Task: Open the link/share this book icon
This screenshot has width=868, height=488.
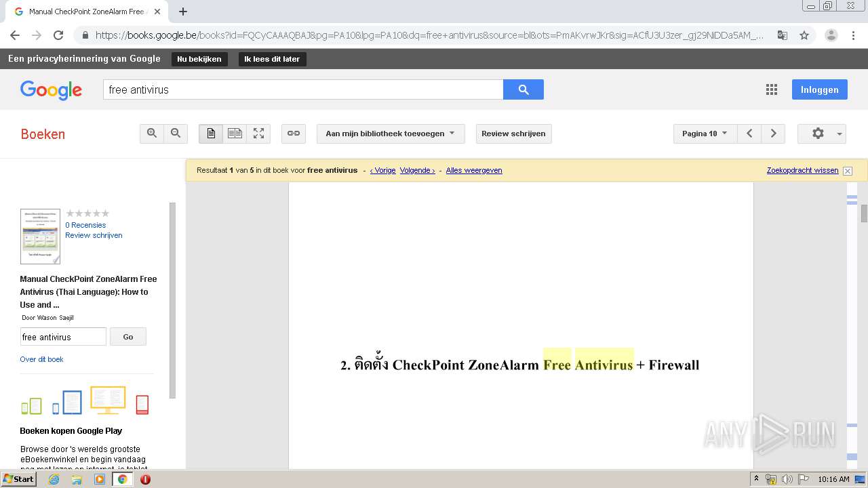Action: coord(294,134)
